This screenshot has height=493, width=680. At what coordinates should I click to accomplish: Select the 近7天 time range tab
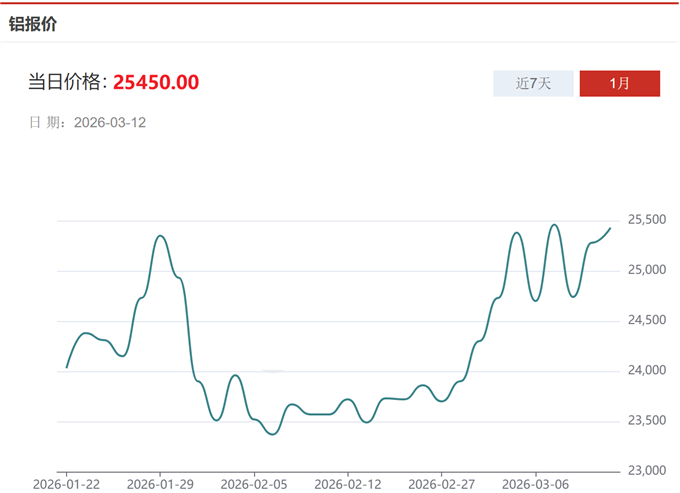[534, 84]
